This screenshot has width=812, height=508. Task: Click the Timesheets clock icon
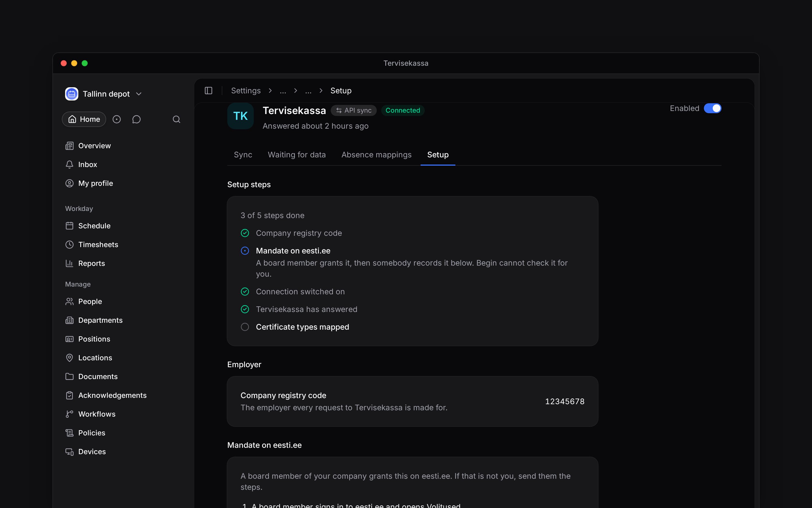point(70,245)
